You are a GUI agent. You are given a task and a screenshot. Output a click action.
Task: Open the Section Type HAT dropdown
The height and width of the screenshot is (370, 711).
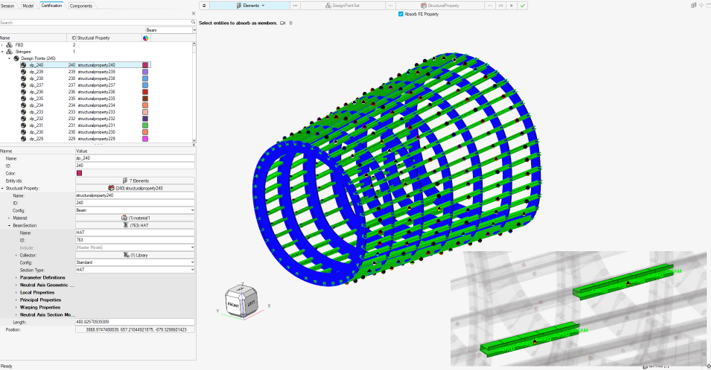coord(135,270)
